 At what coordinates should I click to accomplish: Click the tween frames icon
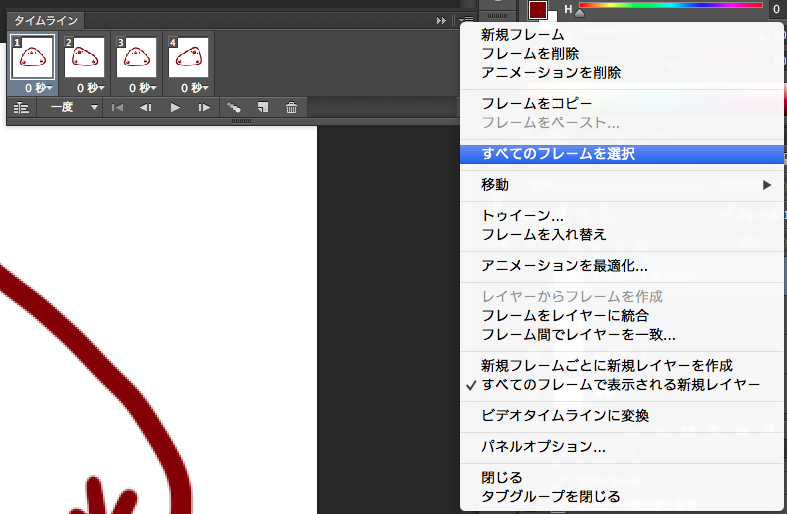(x=234, y=107)
